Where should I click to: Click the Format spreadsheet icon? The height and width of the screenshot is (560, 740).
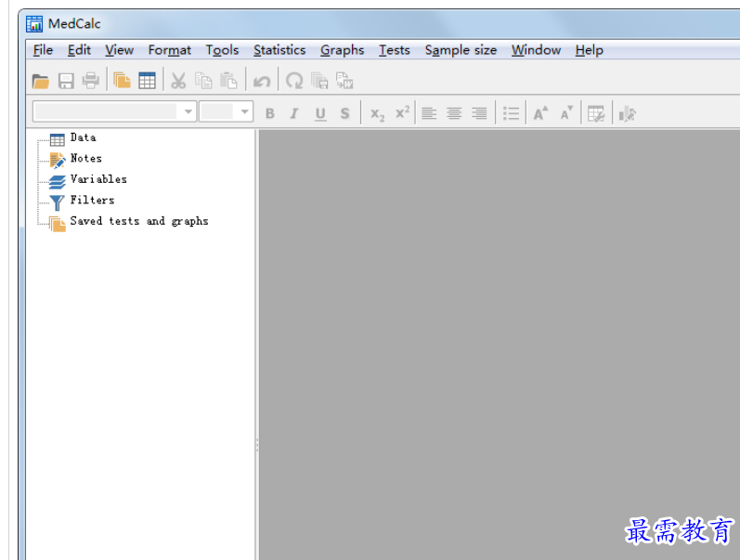tap(596, 114)
